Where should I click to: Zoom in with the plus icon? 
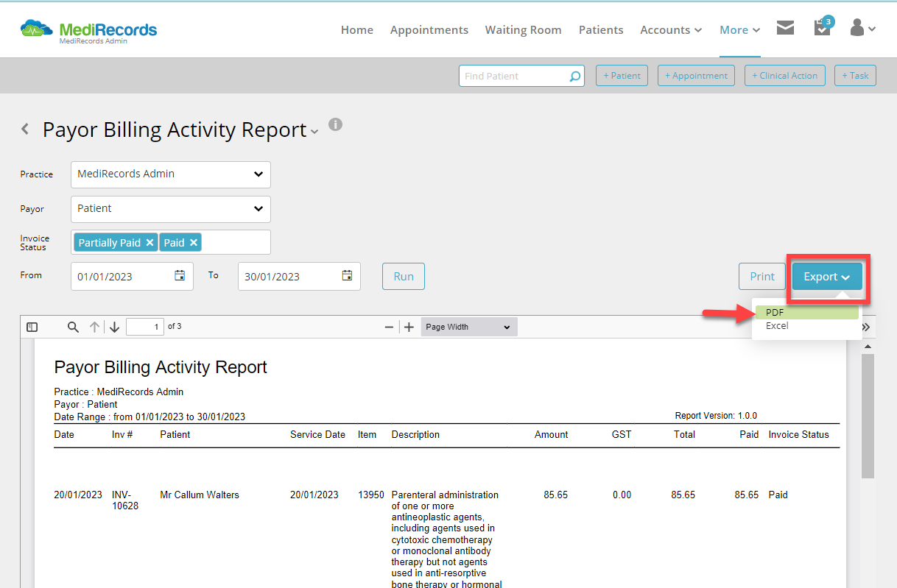(x=409, y=327)
